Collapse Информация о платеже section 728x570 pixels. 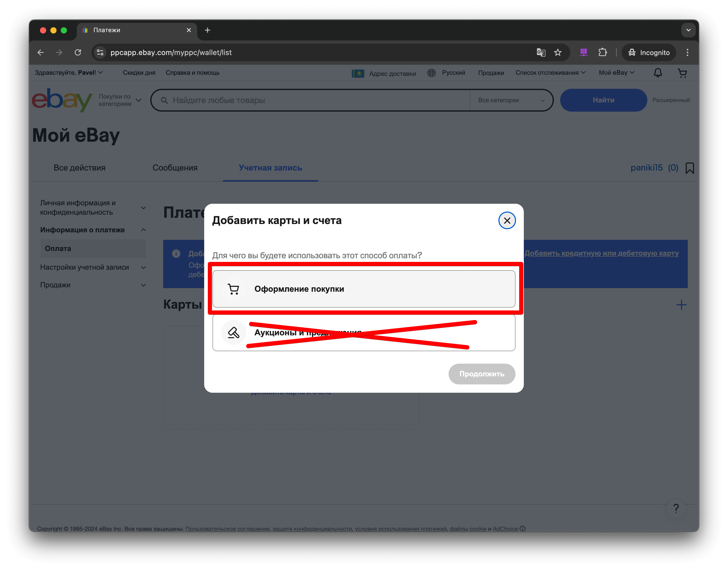point(93,230)
